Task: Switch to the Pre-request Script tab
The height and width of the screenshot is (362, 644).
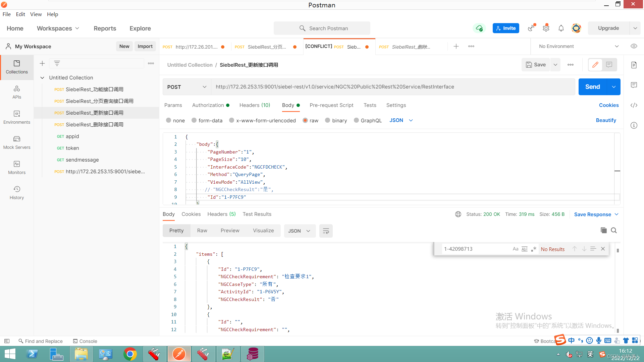Action: pos(331,105)
